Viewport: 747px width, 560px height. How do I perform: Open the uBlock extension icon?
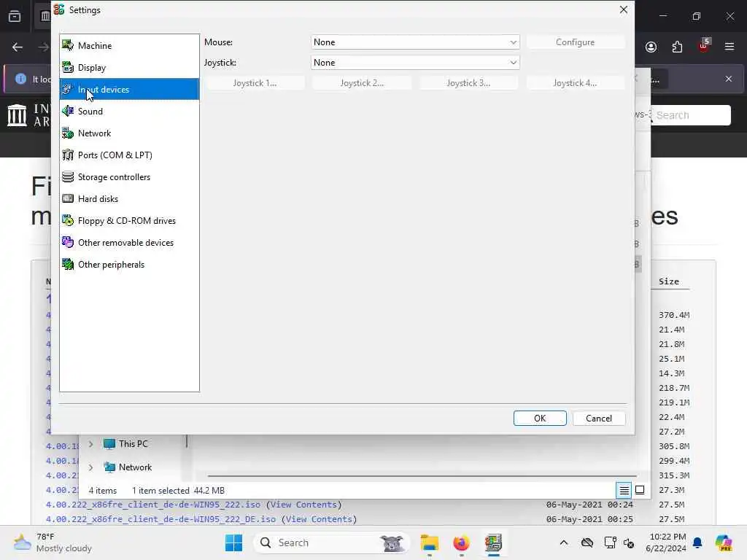point(704,46)
